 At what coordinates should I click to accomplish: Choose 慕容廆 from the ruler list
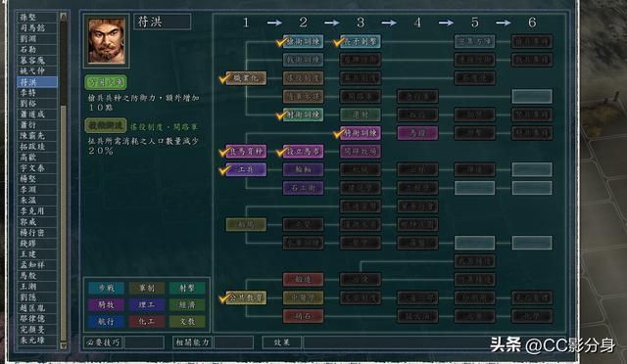[x=37, y=61]
